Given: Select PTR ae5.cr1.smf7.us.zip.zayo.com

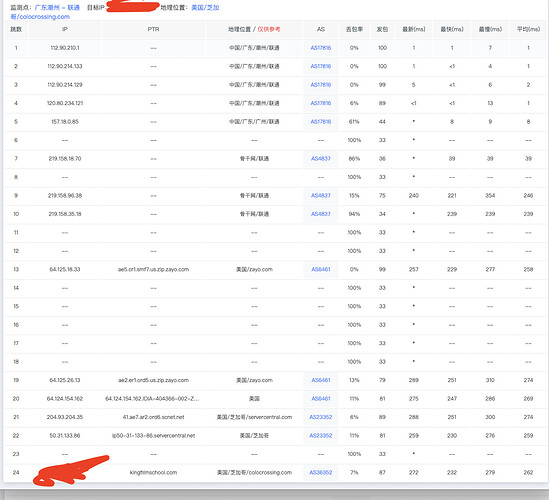Looking at the screenshot, I should pyautogui.click(x=153, y=269).
